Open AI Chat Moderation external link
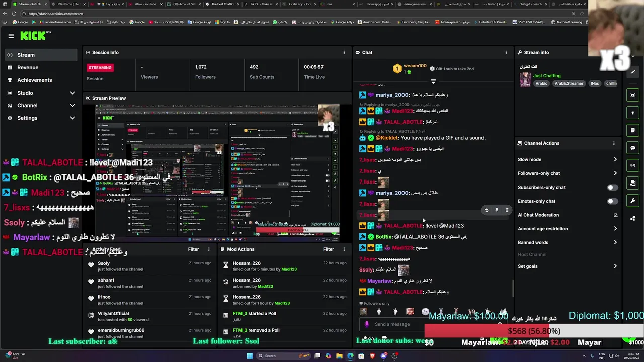Screen dimensions: 644x362 pos(615,215)
